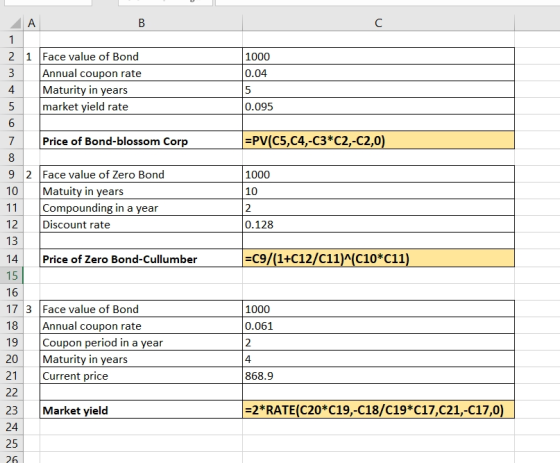The height and width of the screenshot is (463, 560).
Task: Select 'Compounding in a year' cell
Action: pos(141,208)
